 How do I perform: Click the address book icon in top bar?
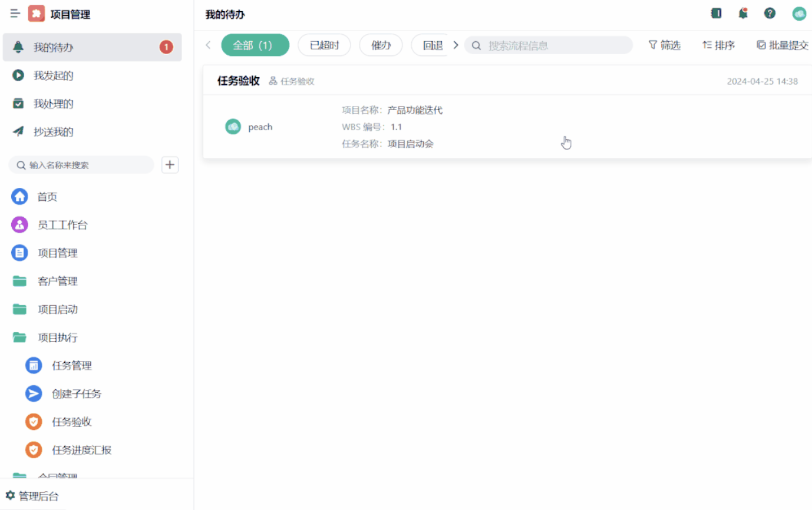click(x=716, y=13)
